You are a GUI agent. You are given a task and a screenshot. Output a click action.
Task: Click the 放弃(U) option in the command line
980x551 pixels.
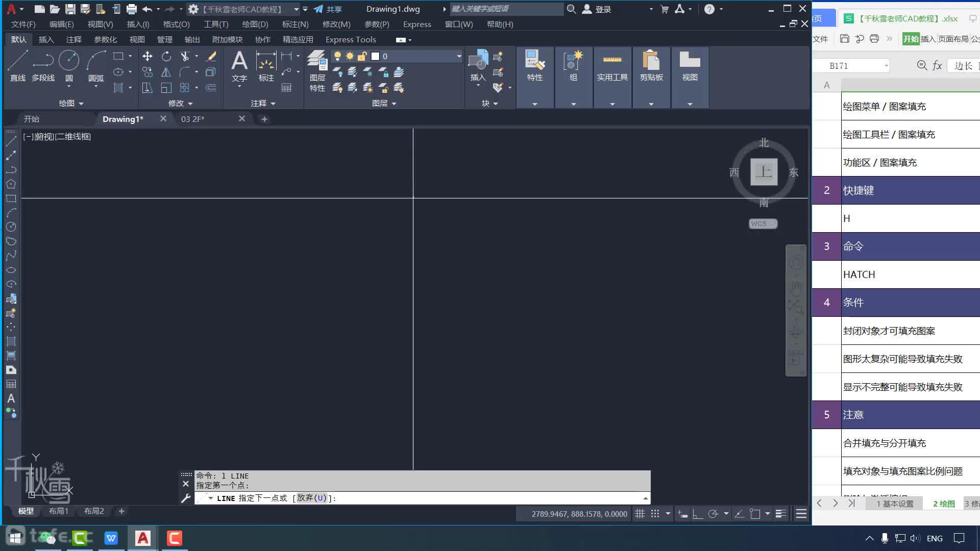point(311,498)
